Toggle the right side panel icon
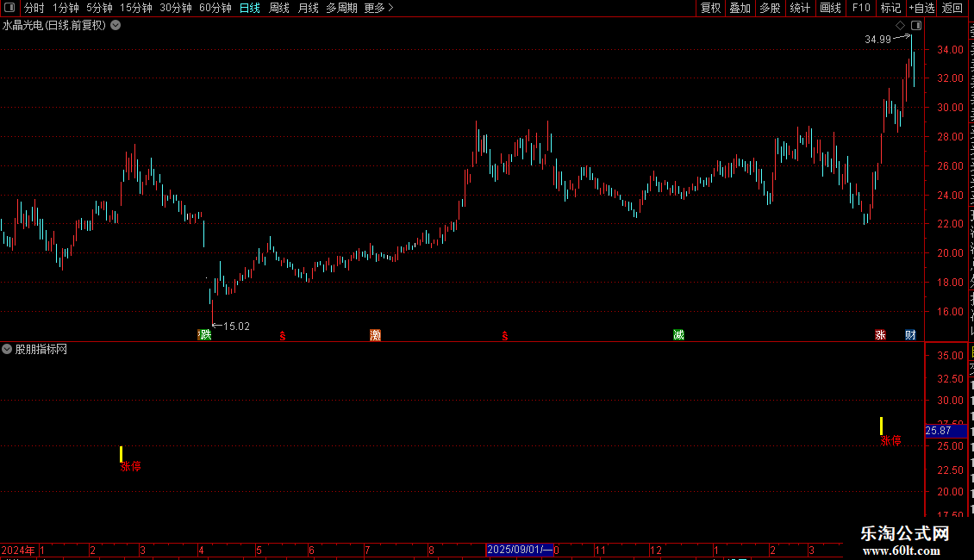 916,26
